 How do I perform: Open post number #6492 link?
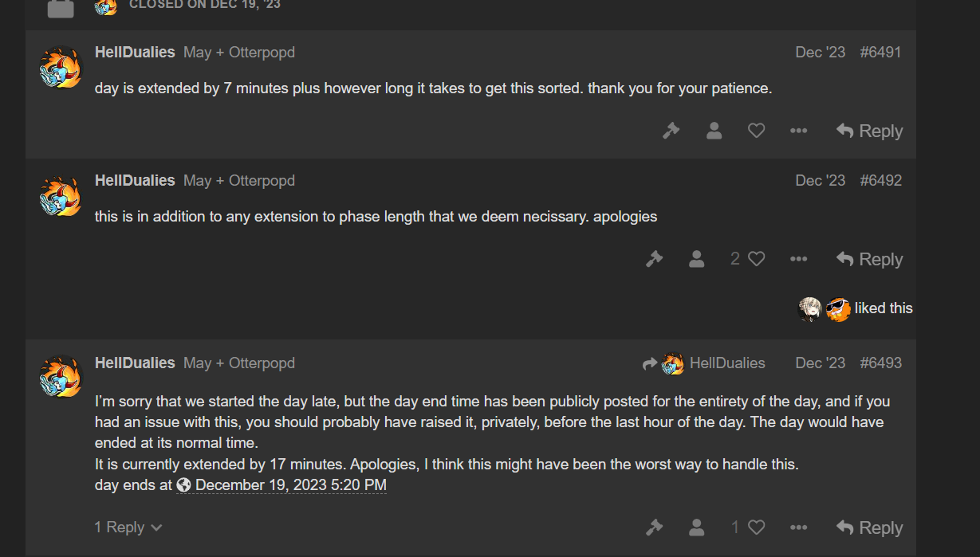coord(880,180)
